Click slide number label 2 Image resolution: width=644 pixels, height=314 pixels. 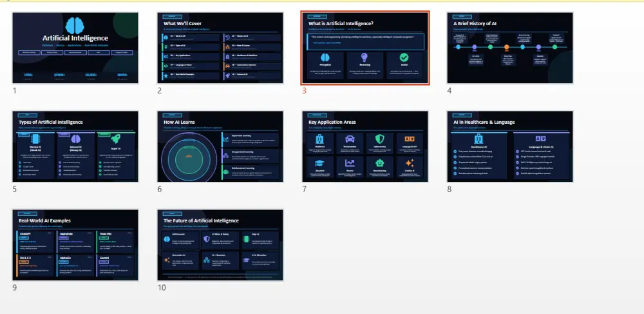(159, 90)
